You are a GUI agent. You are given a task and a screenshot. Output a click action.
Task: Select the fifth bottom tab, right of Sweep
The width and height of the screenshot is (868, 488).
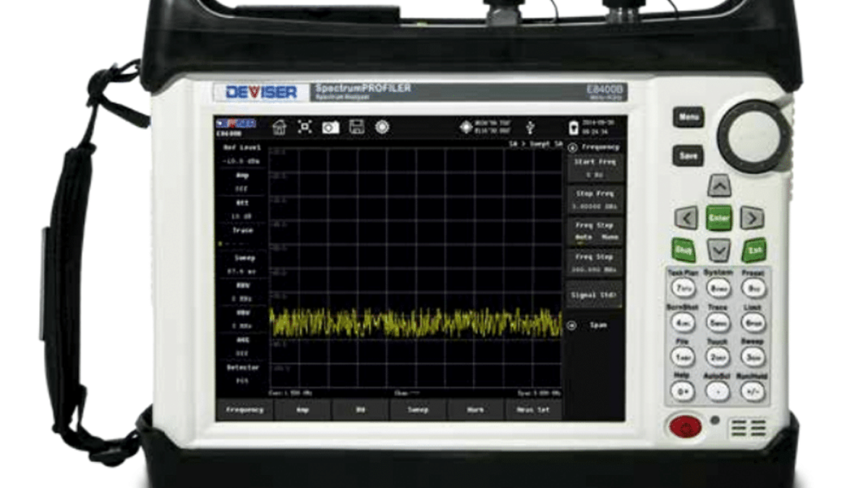[476, 409]
